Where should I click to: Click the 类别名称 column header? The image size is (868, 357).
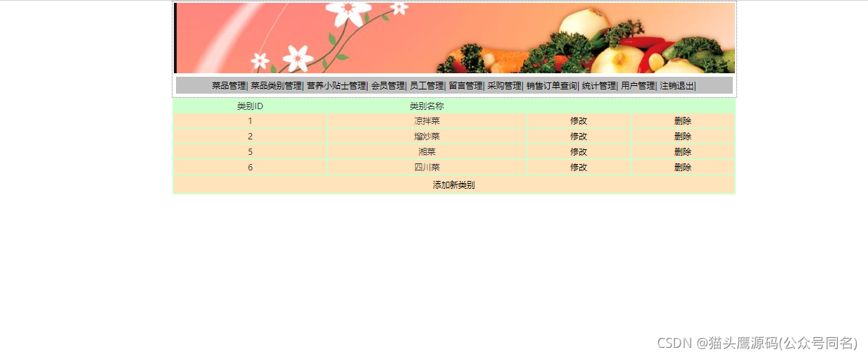(427, 106)
